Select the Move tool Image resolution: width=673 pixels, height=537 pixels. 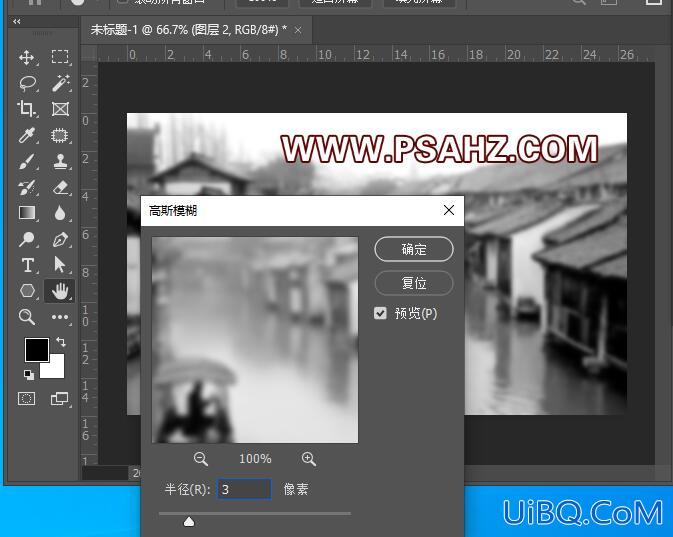click(x=27, y=57)
